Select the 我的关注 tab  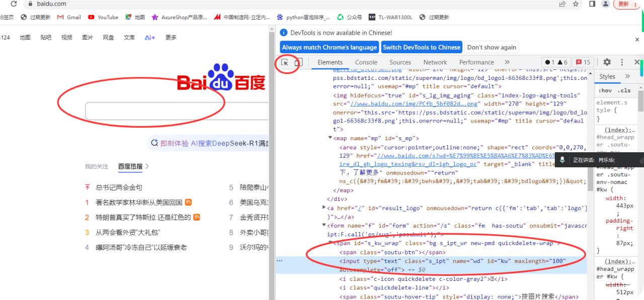(x=96, y=166)
